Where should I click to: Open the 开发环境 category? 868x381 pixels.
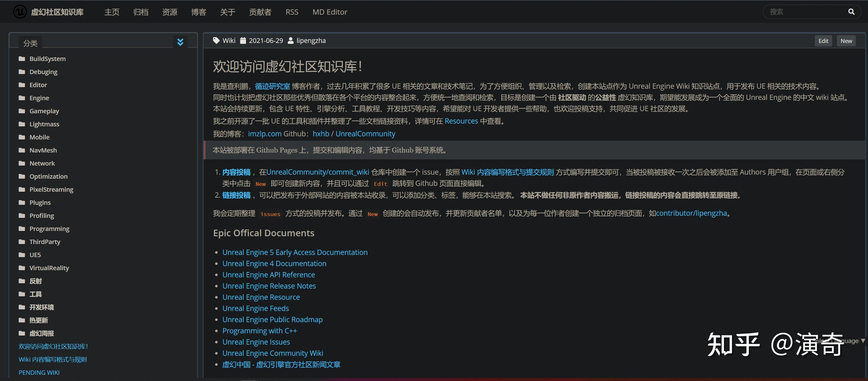pyautogui.click(x=41, y=307)
